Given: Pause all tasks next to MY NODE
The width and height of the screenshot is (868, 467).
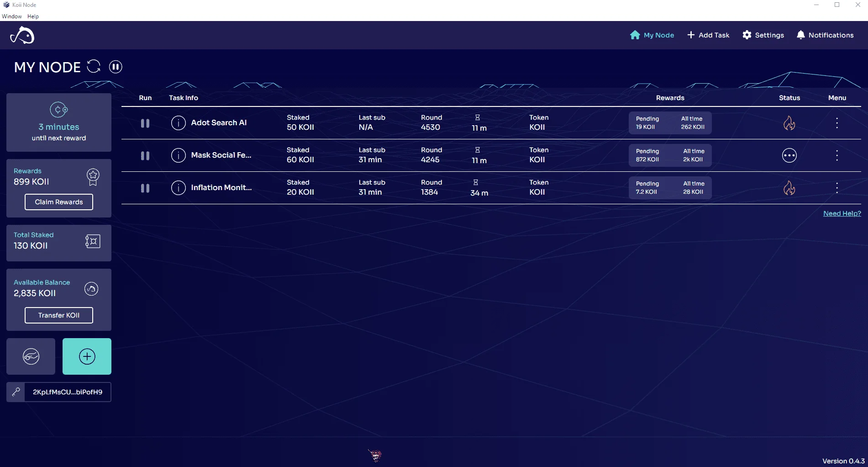Looking at the screenshot, I should click(116, 67).
